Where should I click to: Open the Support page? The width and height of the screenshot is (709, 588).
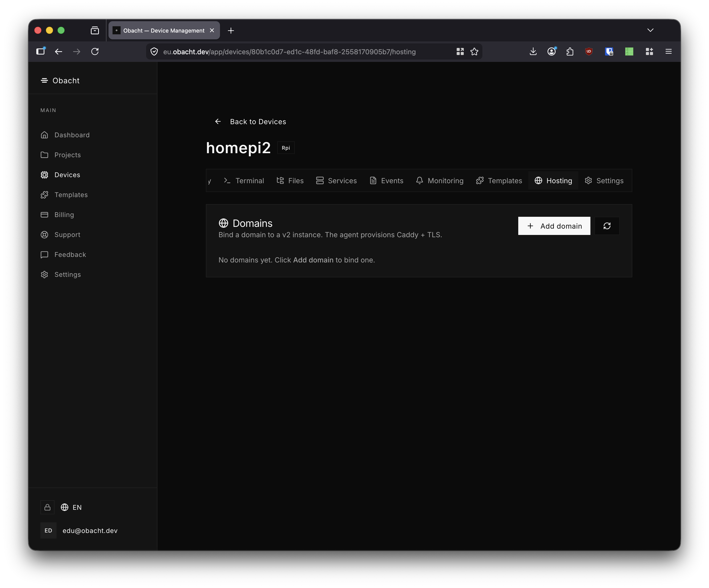tap(60, 234)
